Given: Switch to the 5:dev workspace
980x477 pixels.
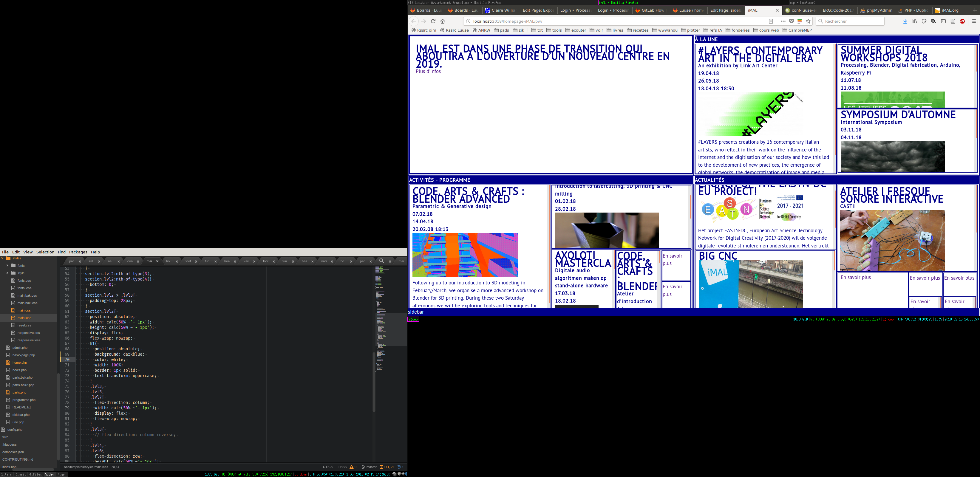Looking at the screenshot, I should click(50, 474).
